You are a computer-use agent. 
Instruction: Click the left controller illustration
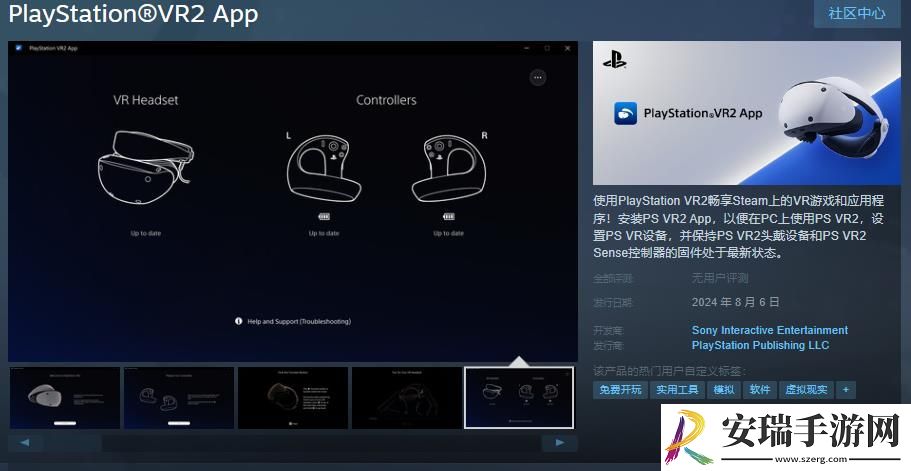(x=323, y=168)
